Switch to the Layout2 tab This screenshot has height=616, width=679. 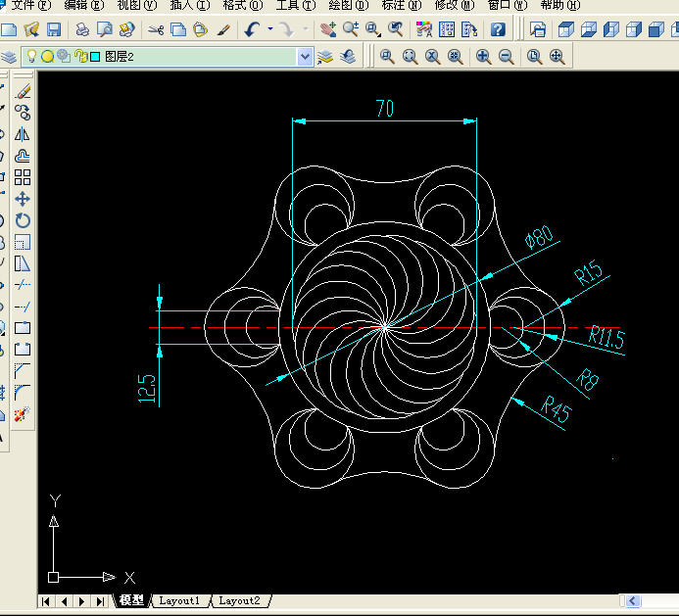[239, 601]
